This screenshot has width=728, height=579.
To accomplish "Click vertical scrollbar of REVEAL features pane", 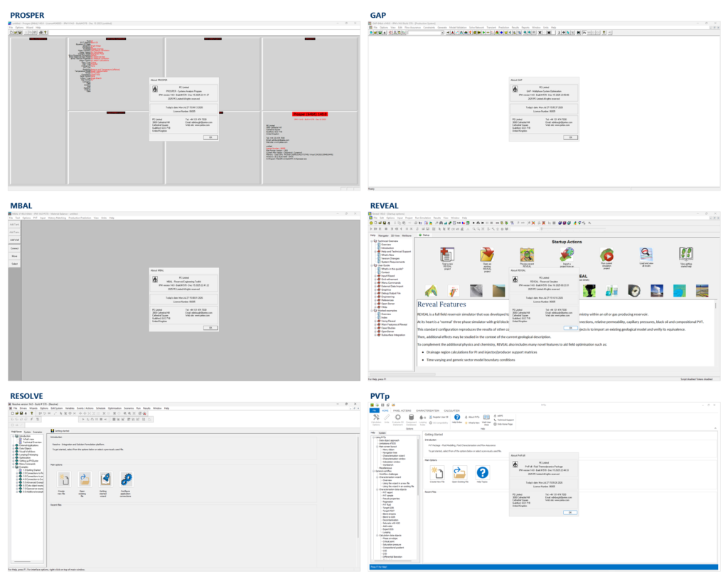I will [715, 334].
